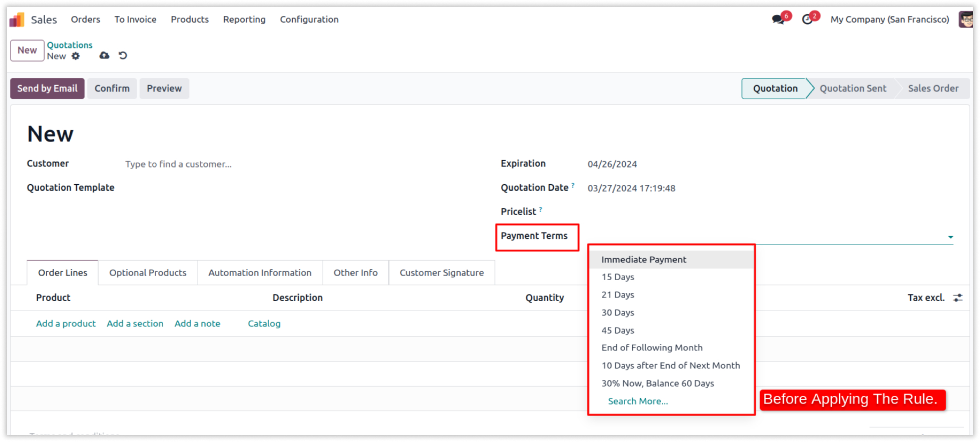Screen dimensions: 980x442
Task: Click the Confirm button
Action: [112, 88]
